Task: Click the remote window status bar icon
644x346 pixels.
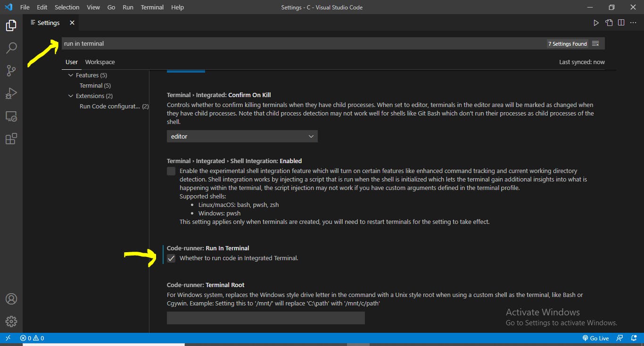Action: (x=8, y=338)
